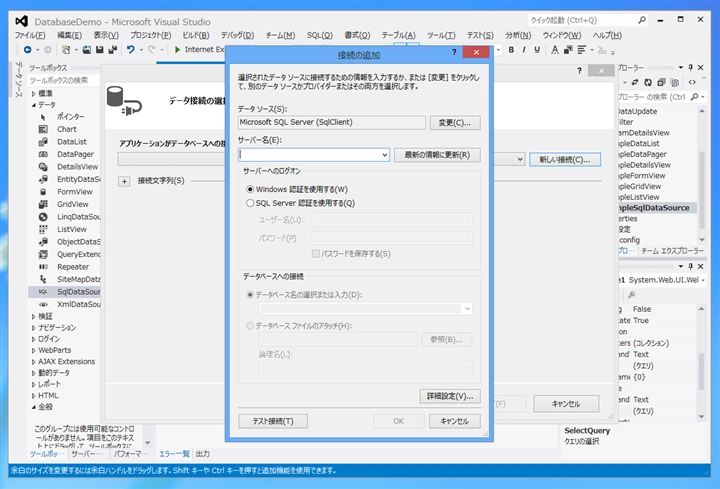Screen dimensions: 720x489
Task: Open the database name dropdown
Action: click(467, 309)
